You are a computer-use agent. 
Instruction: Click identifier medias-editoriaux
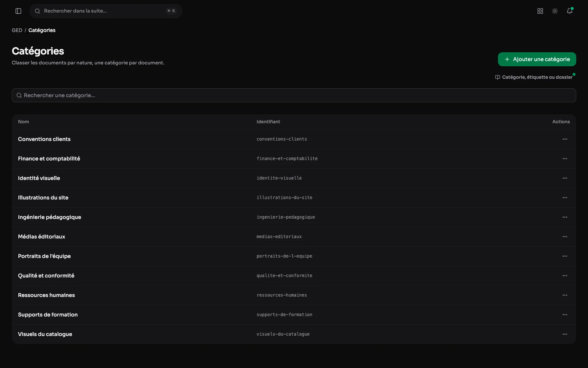279,237
